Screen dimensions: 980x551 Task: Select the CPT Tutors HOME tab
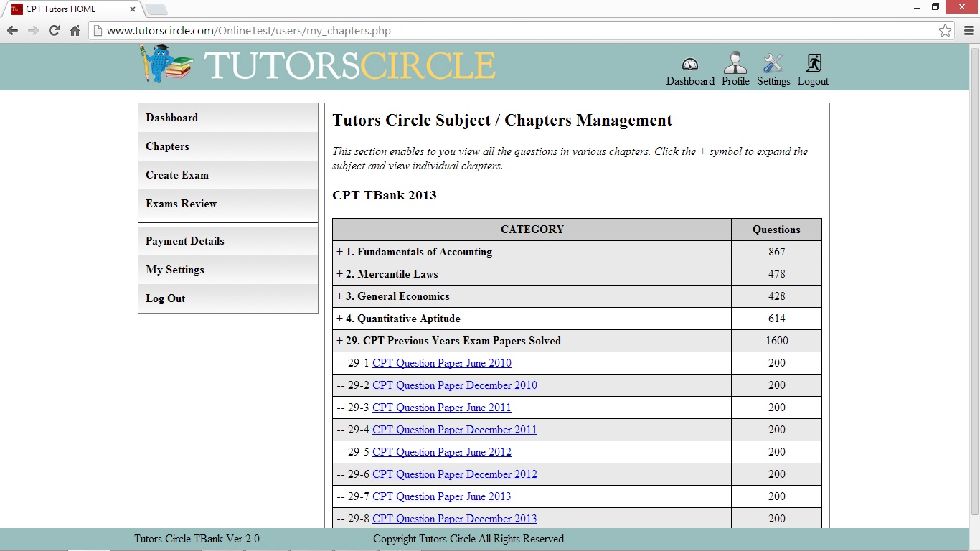pos(72,9)
